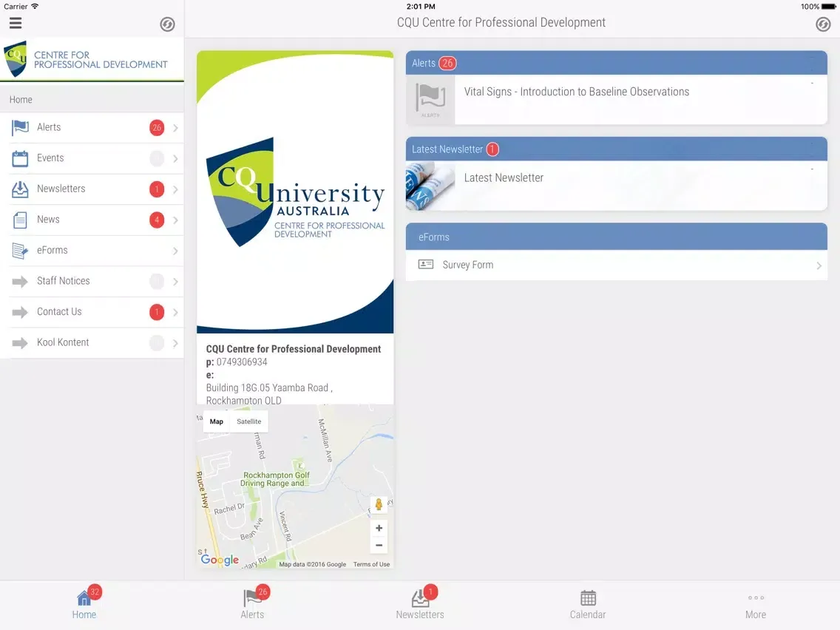Call phone number 0749306934

242,362
